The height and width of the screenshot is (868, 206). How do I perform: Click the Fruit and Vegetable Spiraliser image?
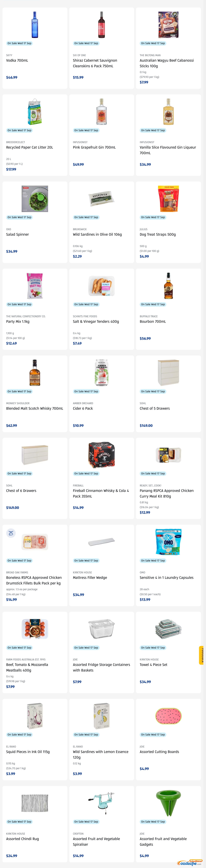click(x=102, y=803)
